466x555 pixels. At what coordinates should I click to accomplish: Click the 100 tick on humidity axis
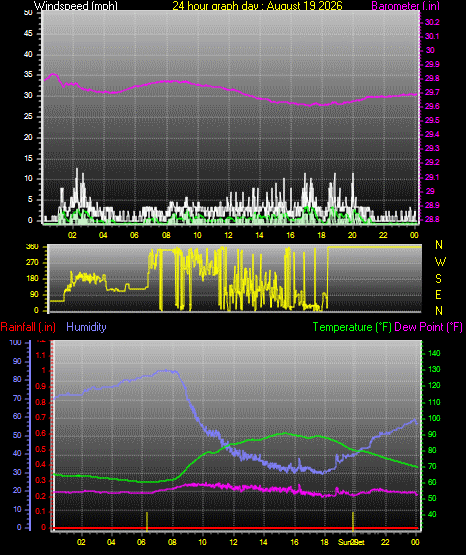(16, 342)
